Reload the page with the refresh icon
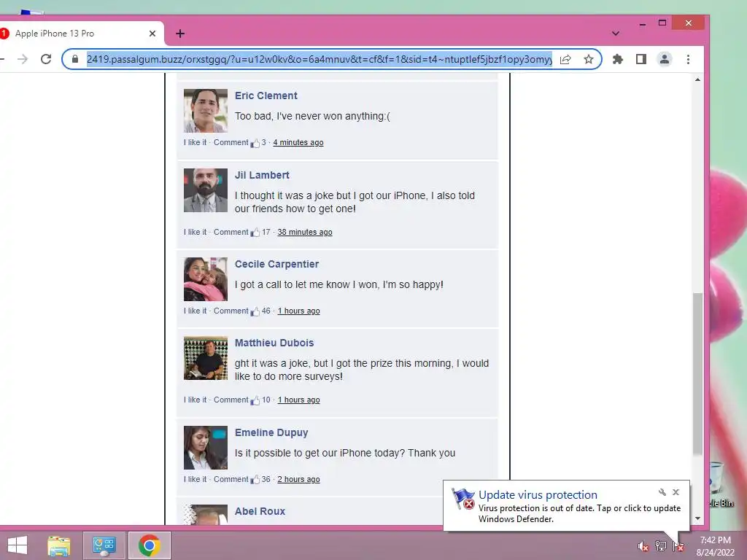This screenshot has width=747, height=560. point(46,59)
